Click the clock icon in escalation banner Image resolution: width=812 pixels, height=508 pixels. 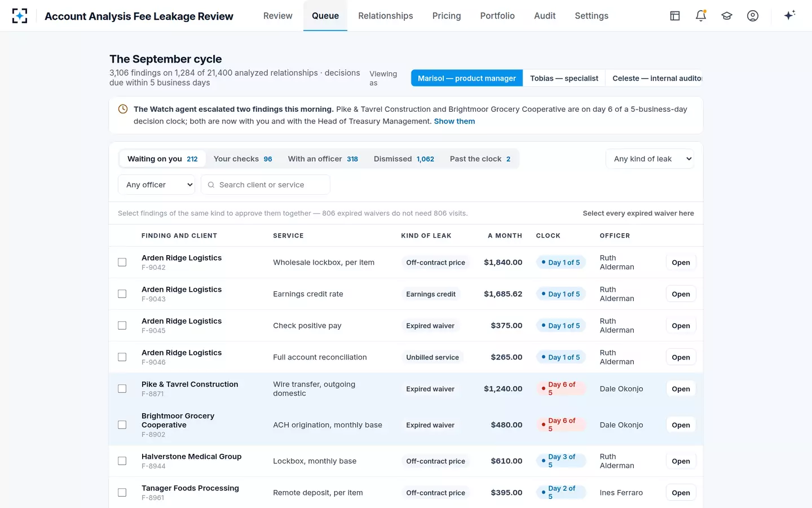tap(123, 109)
